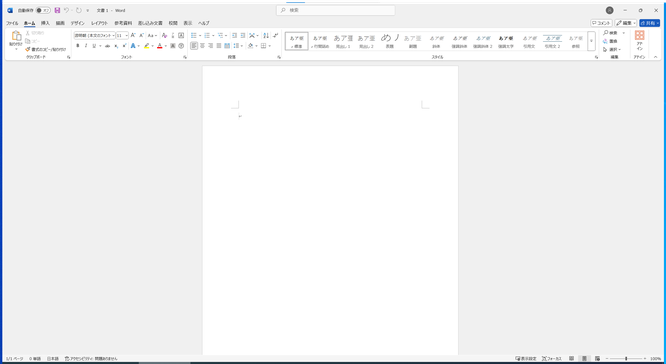Switch to the Layout tab
The height and width of the screenshot is (364, 666).
99,23
